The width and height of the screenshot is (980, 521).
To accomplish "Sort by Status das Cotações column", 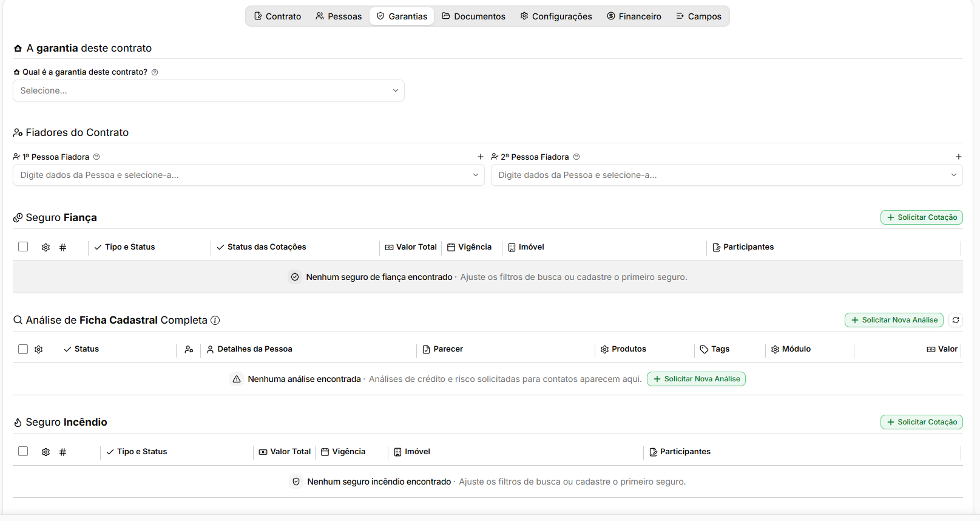I will coord(262,247).
